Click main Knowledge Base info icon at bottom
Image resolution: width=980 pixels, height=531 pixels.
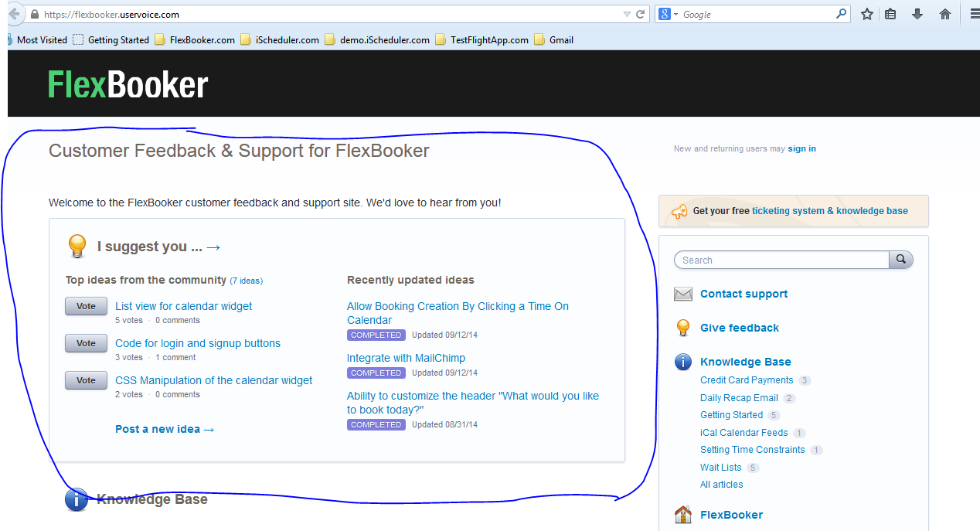[x=76, y=500]
